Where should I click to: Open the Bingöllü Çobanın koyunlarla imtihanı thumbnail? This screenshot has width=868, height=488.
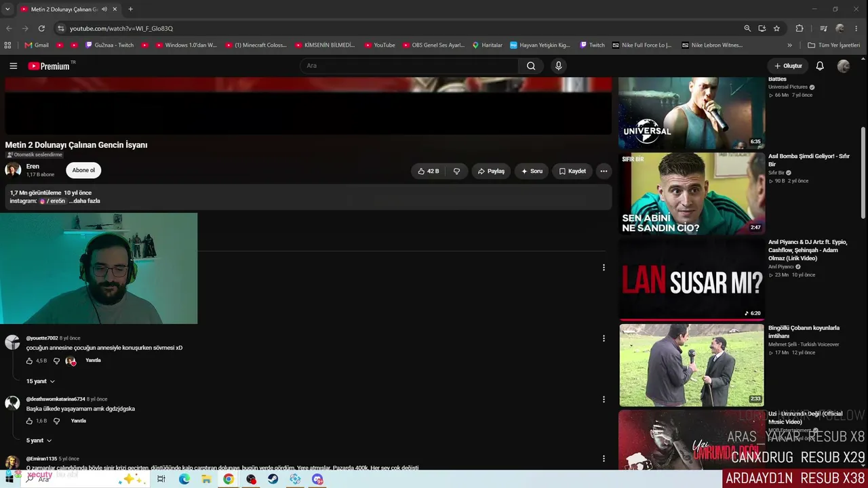click(691, 365)
